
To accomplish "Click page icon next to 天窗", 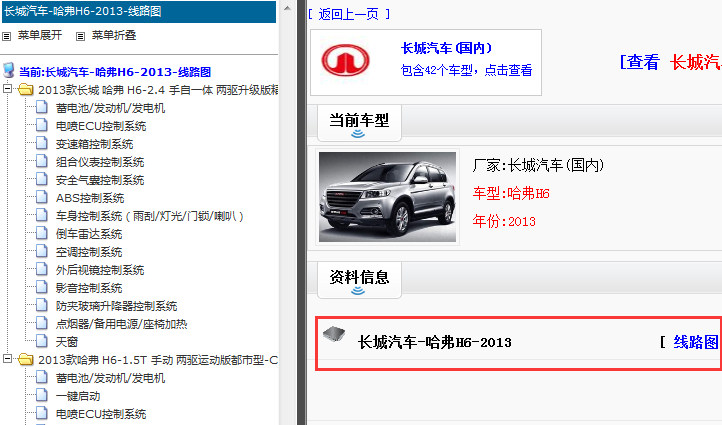I will coord(42,341).
